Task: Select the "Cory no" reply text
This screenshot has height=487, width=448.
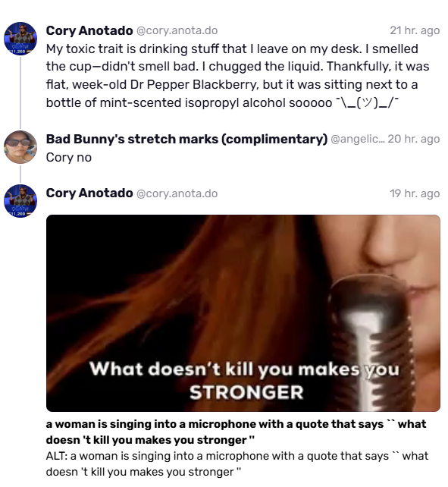Action: (x=69, y=158)
